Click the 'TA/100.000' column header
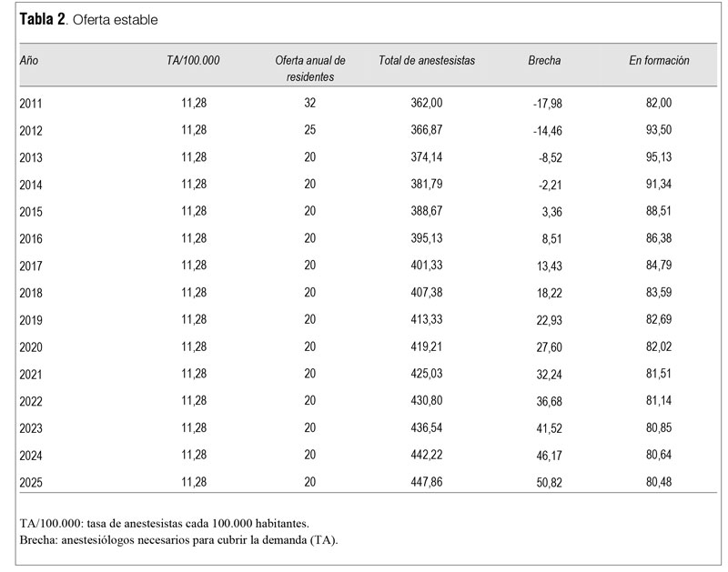Viewport: 728px width, 572px height. click(x=194, y=61)
